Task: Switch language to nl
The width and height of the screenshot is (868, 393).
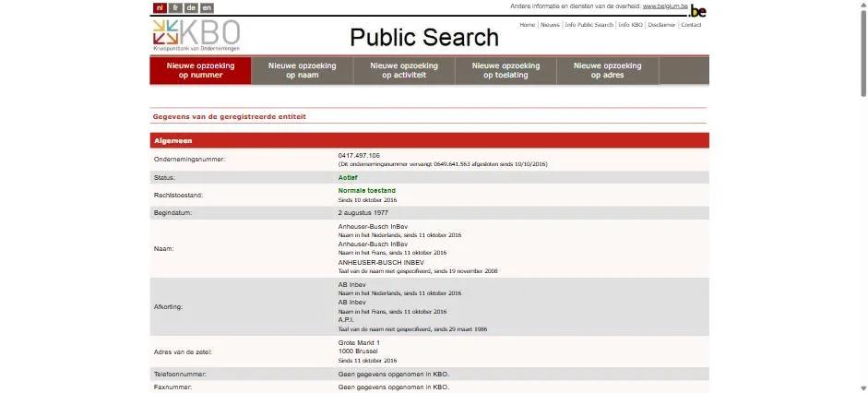Action: [160, 7]
